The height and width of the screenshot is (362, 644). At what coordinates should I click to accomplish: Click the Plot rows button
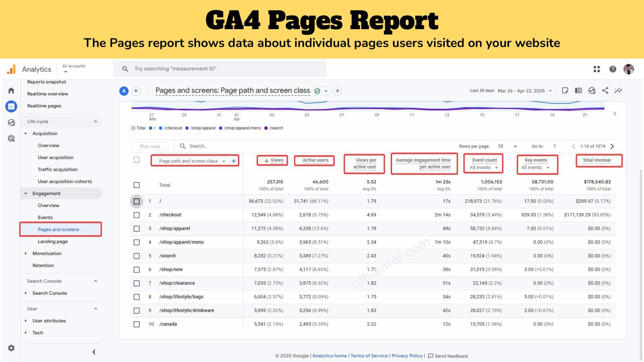150,146
